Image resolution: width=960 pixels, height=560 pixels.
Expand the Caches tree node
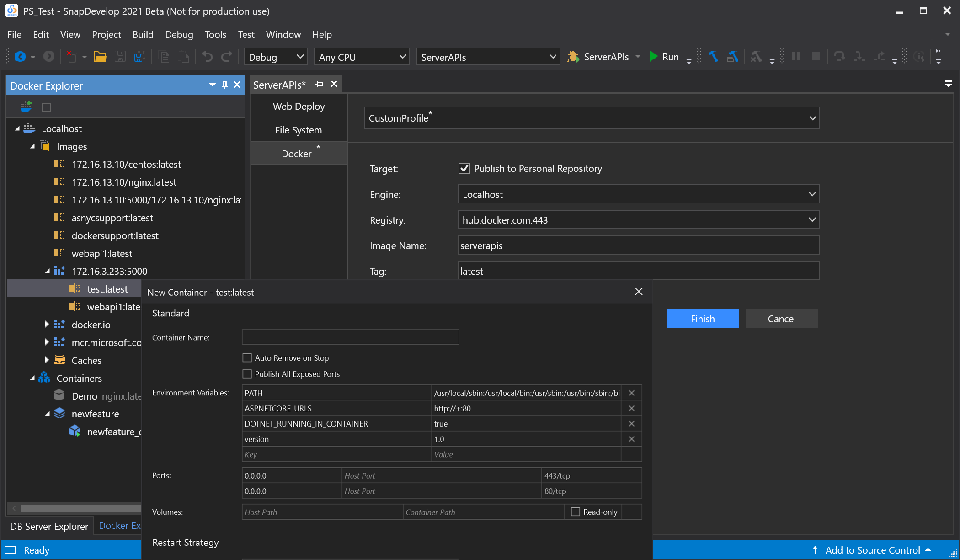point(46,360)
